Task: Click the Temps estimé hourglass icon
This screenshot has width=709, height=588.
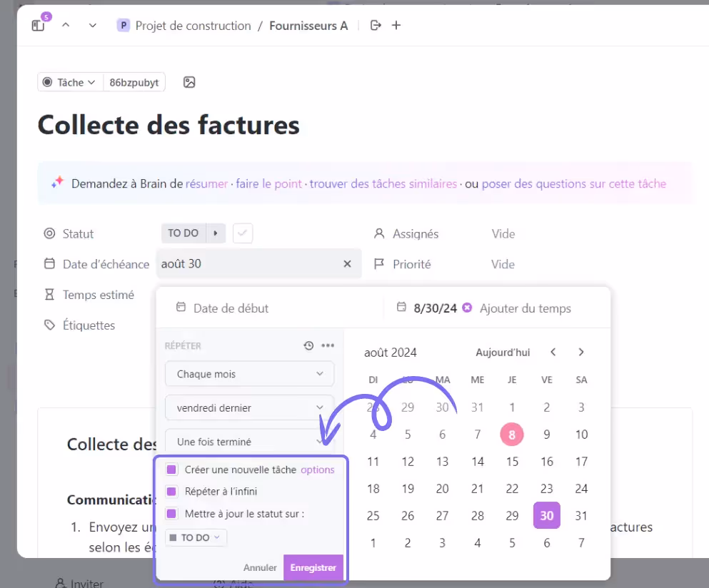Action: tap(49, 295)
